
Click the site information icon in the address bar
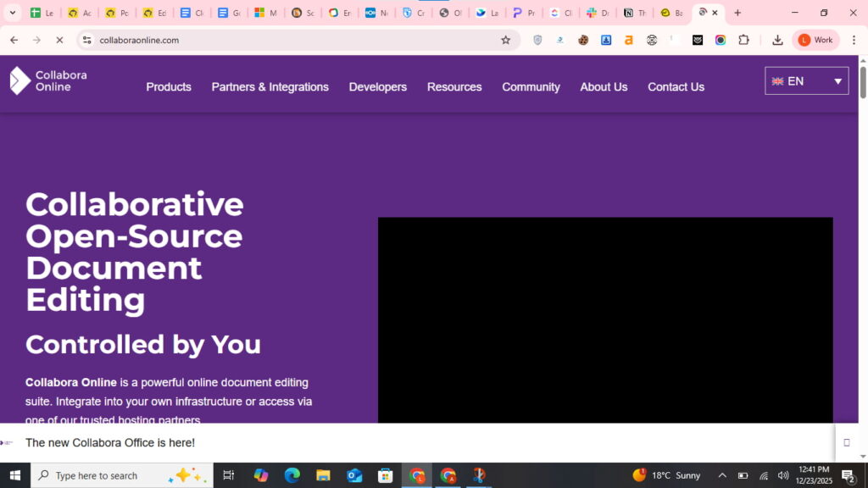(86, 40)
